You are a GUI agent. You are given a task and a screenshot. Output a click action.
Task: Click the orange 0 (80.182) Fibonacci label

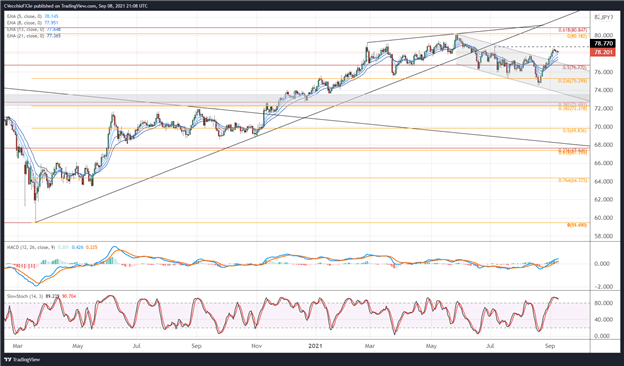[577, 36]
